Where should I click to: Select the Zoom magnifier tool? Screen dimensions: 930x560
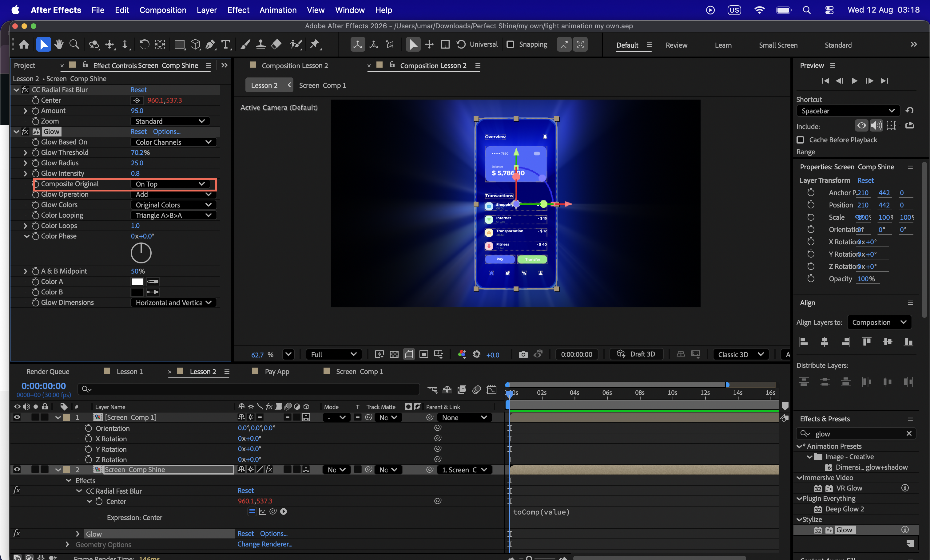[x=74, y=45]
